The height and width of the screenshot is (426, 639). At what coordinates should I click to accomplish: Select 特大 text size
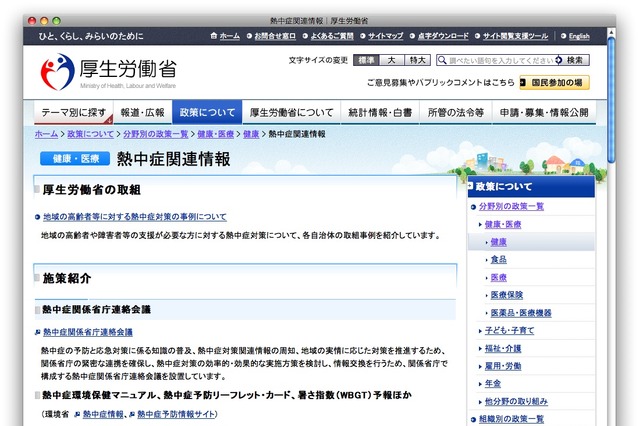pos(417,60)
